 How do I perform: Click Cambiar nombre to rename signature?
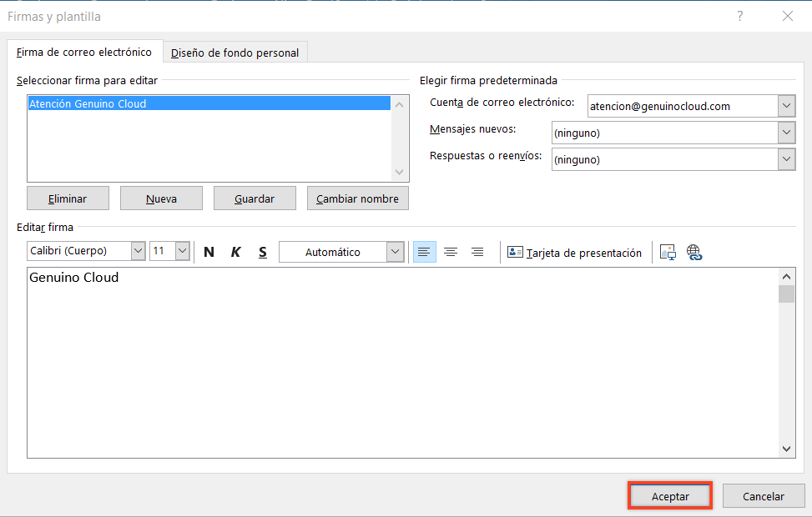358,198
